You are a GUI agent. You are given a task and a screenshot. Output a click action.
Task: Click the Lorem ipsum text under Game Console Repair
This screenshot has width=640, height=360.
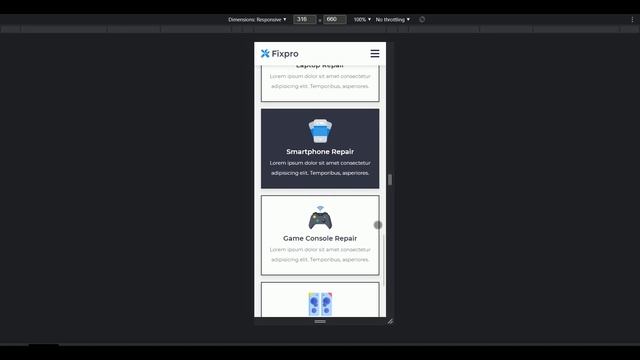click(x=320, y=254)
